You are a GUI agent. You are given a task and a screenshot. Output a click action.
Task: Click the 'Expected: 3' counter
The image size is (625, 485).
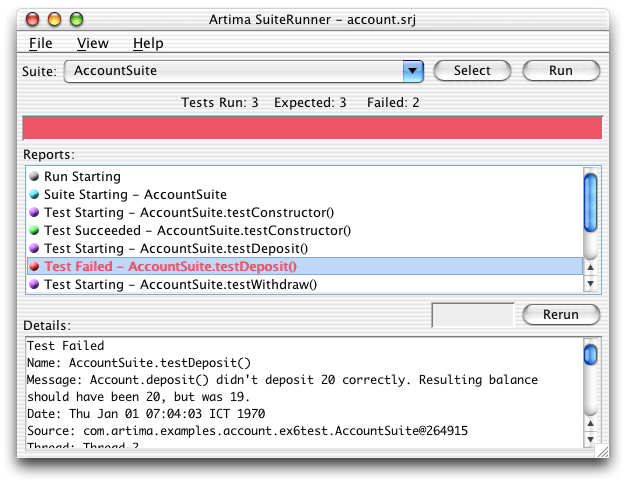pos(310,102)
